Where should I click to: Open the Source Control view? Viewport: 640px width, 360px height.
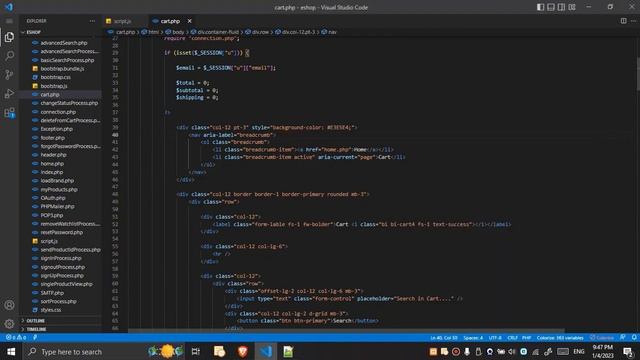[x=9, y=74]
